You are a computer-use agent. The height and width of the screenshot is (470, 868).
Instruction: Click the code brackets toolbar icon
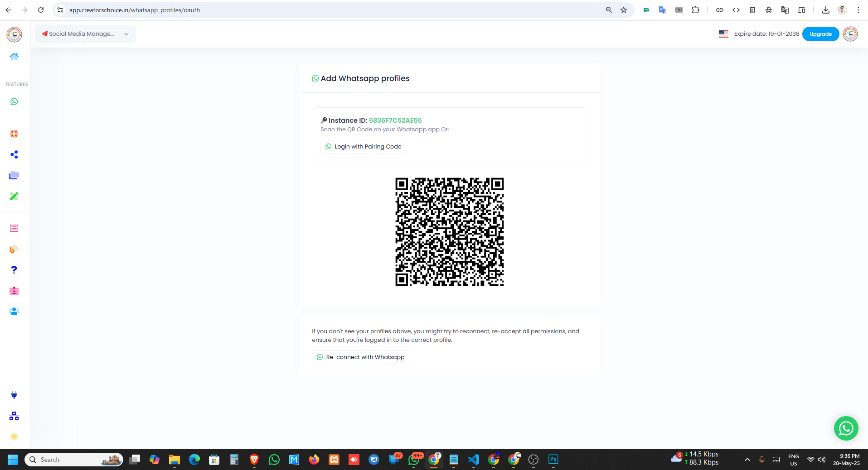(736, 10)
